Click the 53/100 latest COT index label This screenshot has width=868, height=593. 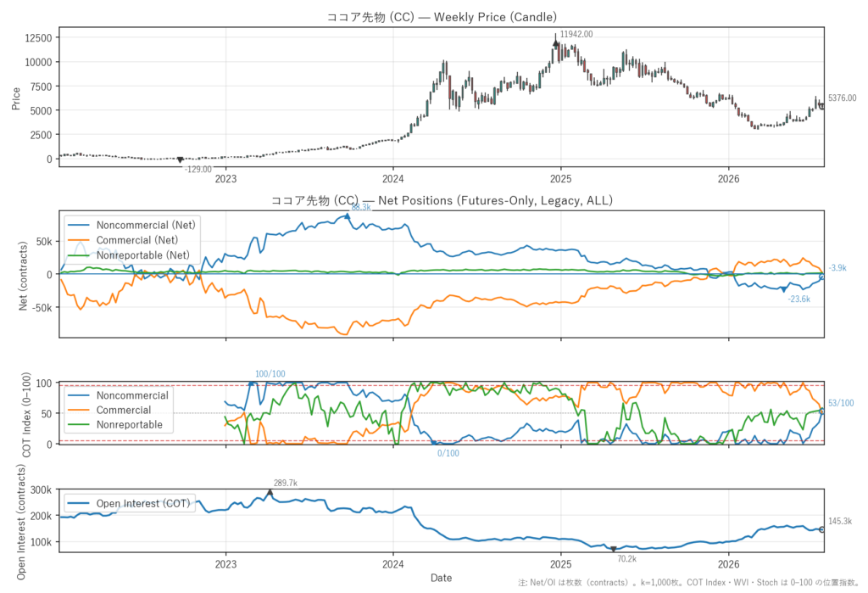tap(841, 403)
